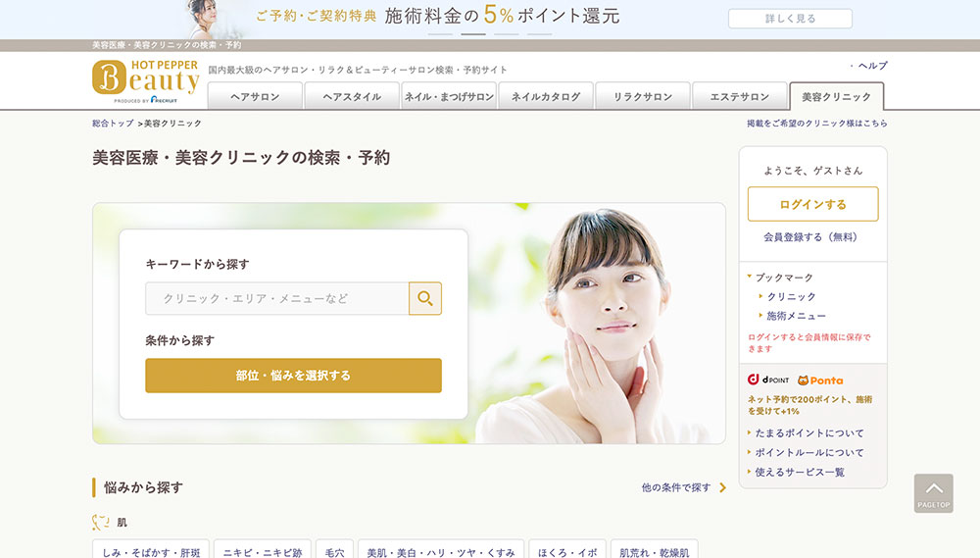The image size is (980, 558).
Task: Click the PAGETOP arrow button
Action: pos(933,492)
